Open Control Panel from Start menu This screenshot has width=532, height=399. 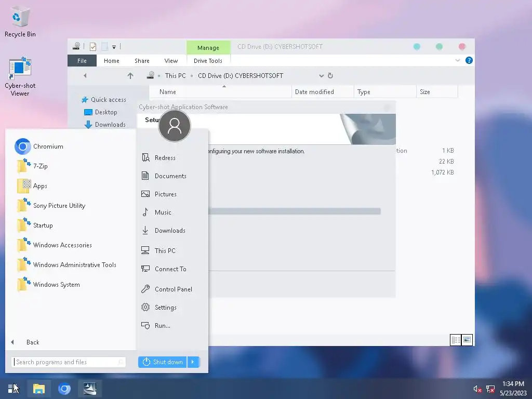[x=167, y=289]
